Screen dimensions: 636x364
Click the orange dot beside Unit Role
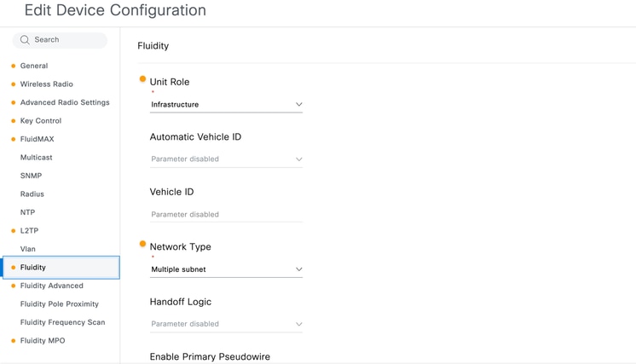(142, 79)
